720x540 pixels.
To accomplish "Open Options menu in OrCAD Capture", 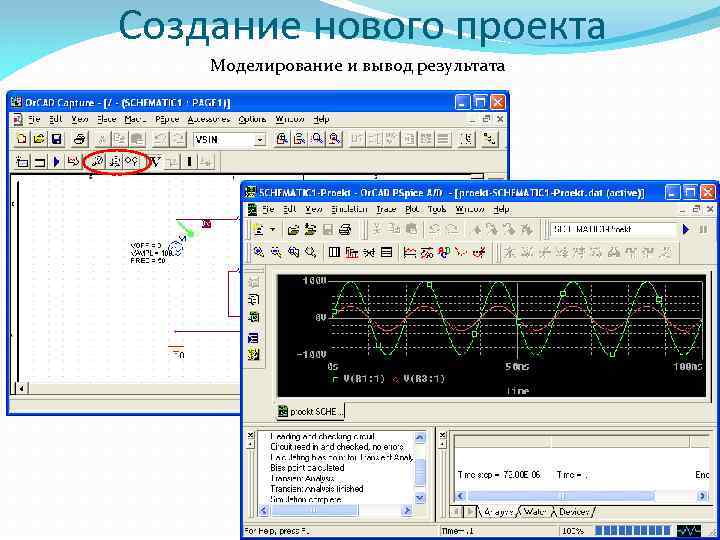I will (252, 119).
